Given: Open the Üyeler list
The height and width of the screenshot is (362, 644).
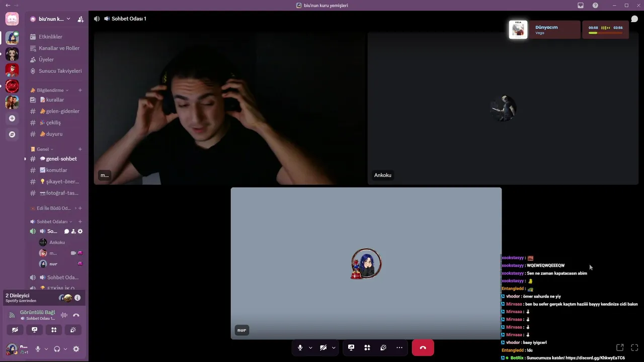Looking at the screenshot, I should 55,59.
